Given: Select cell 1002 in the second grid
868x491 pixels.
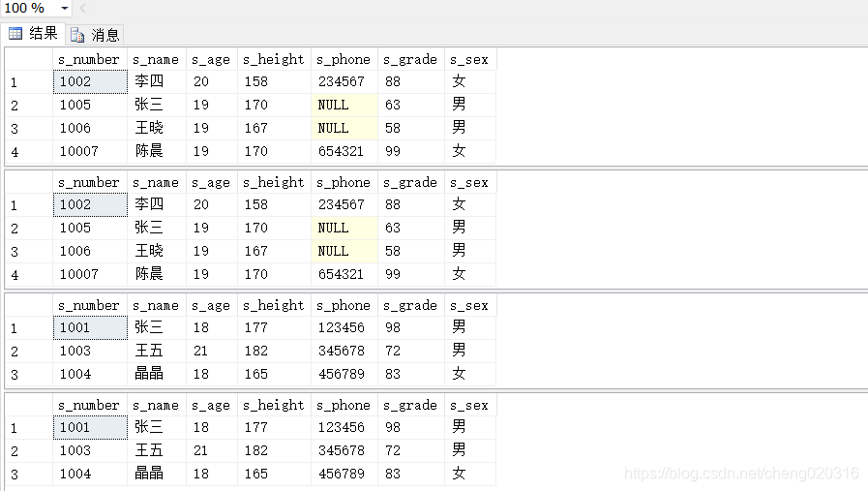Looking at the screenshot, I should pyautogui.click(x=90, y=205).
